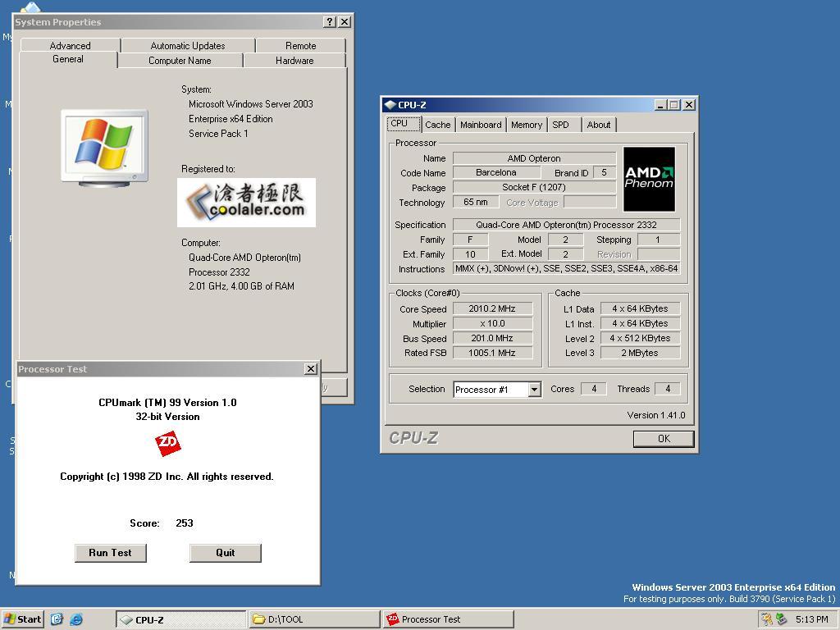Go to the SPD tab
840x630 pixels.
tap(560, 125)
